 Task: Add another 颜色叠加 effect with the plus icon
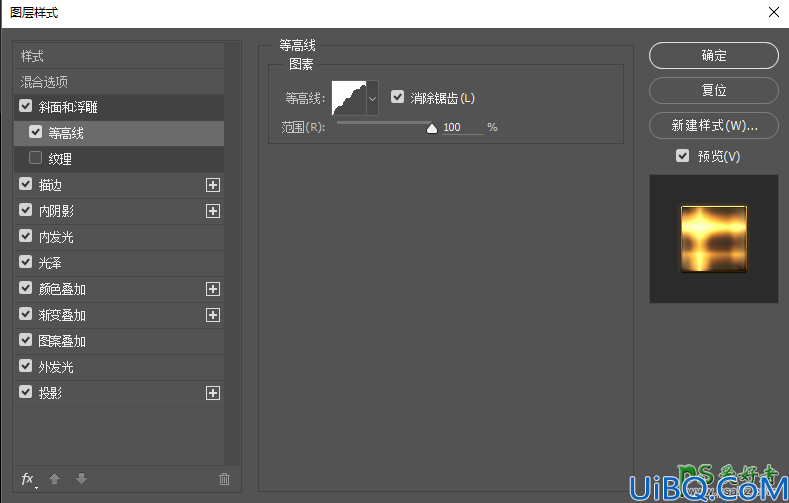point(213,289)
